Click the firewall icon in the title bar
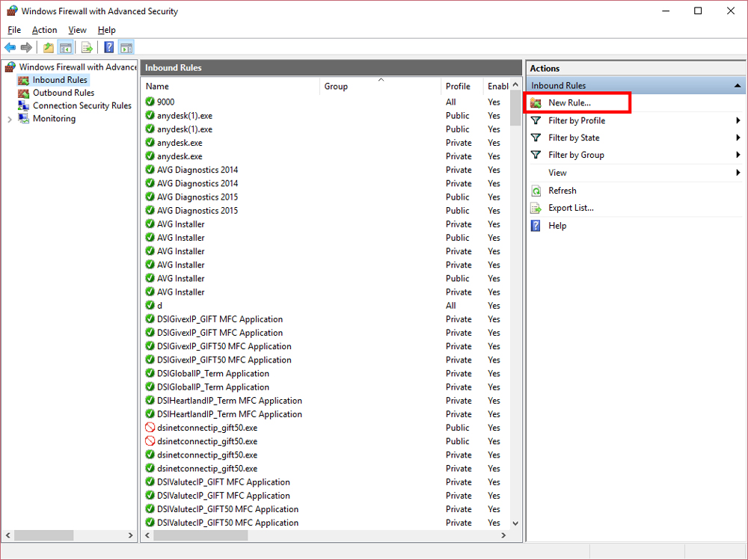This screenshot has height=560, width=748. [x=12, y=11]
